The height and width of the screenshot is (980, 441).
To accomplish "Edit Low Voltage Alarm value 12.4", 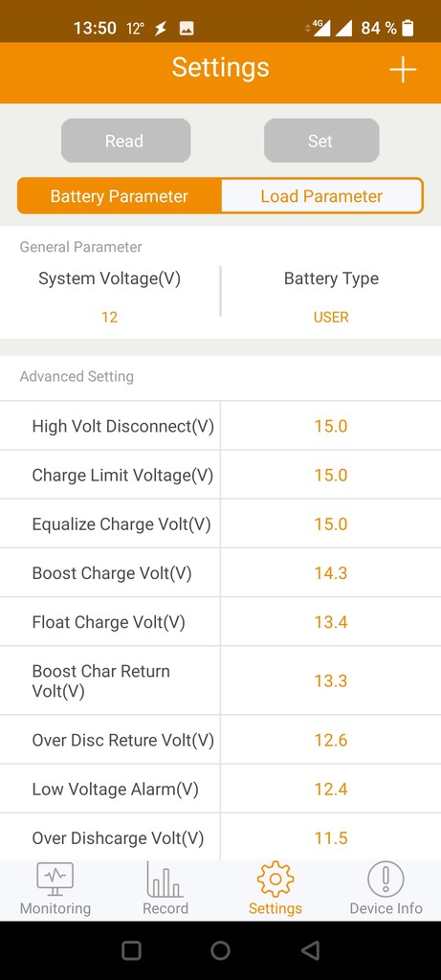I will point(331,790).
